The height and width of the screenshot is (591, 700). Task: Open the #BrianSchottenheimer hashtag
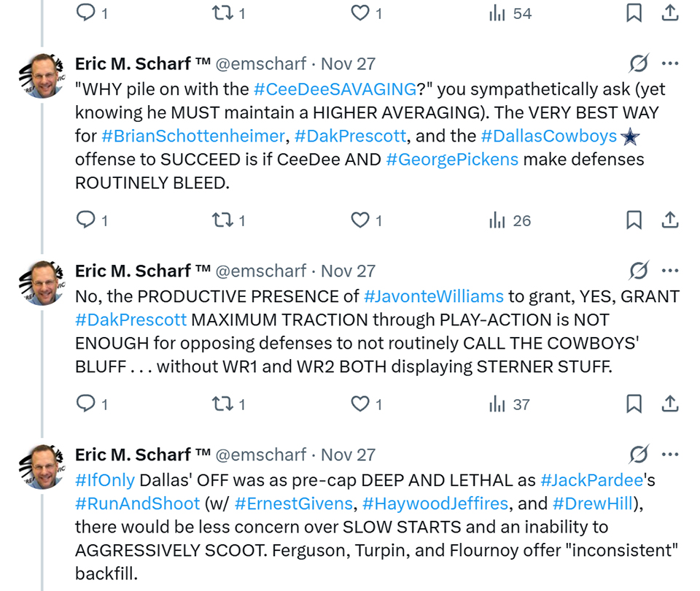(192, 136)
